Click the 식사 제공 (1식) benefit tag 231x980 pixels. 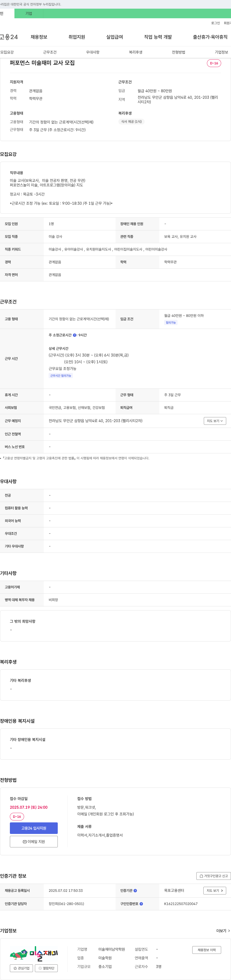(x=132, y=122)
